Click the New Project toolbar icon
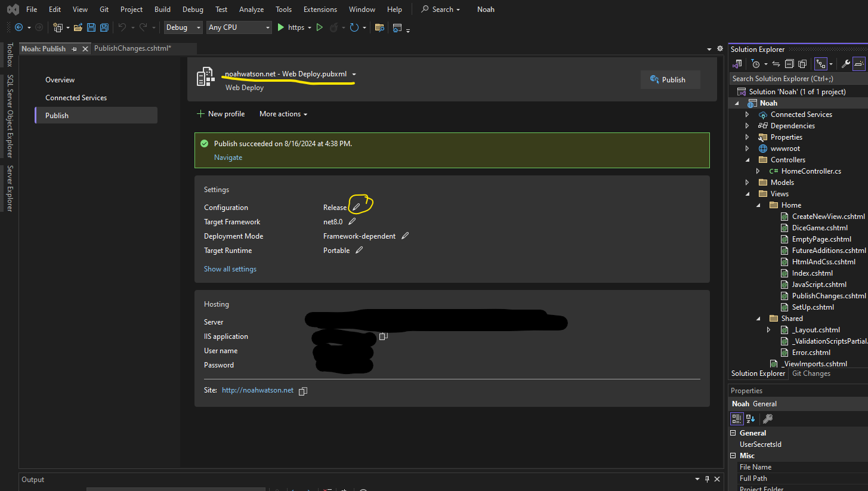The image size is (868, 491). pos(58,27)
